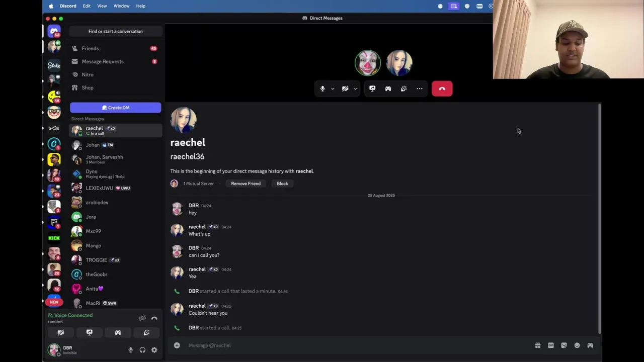Open Message Requests
644x362 pixels.
coord(115,61)
